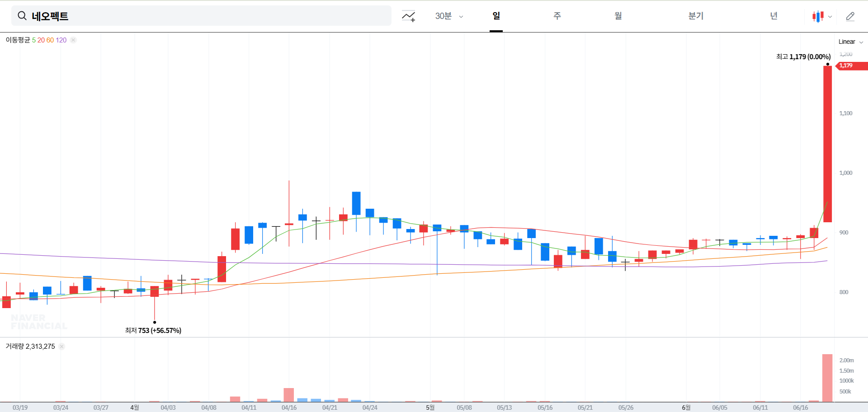Click the 1,000 price axis label
This screenshot has width=868, height=412.
[846, 173]
